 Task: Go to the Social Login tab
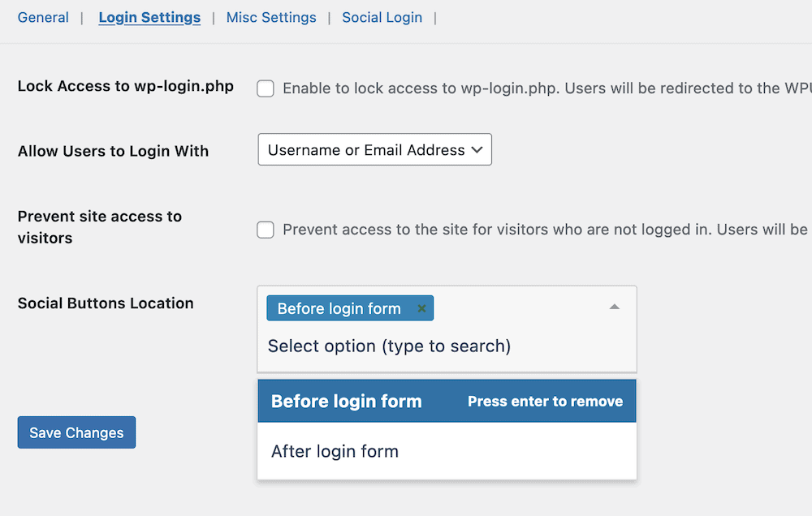tap(382, 18)
